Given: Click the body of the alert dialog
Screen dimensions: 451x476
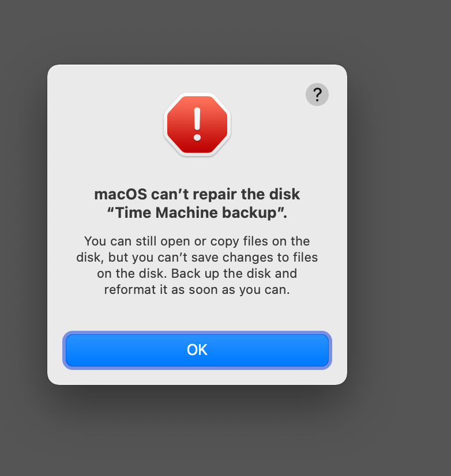Looking at the screenshot, I should click(197, 265).
